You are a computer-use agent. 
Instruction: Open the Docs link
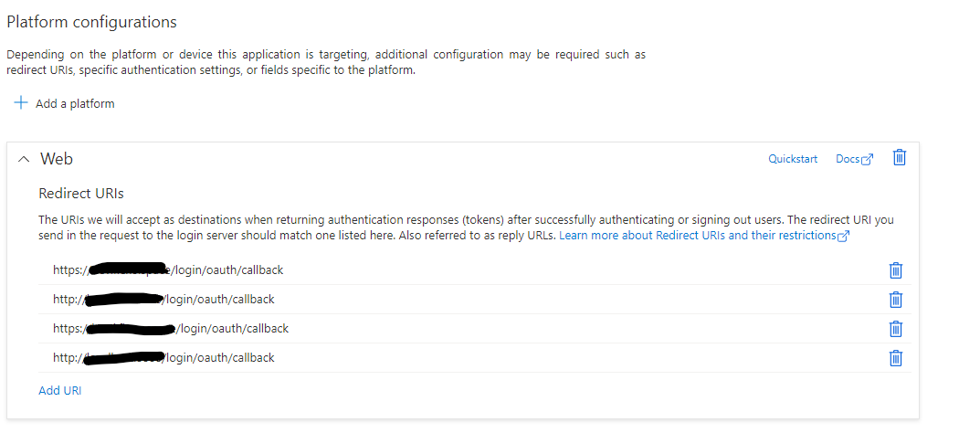[848, 159]
